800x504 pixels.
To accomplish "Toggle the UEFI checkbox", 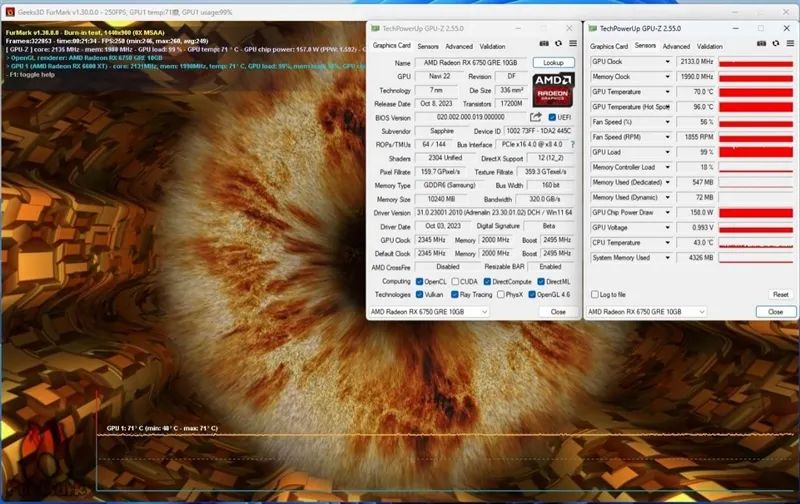I will pyautogui.click(x=552, y=117).
